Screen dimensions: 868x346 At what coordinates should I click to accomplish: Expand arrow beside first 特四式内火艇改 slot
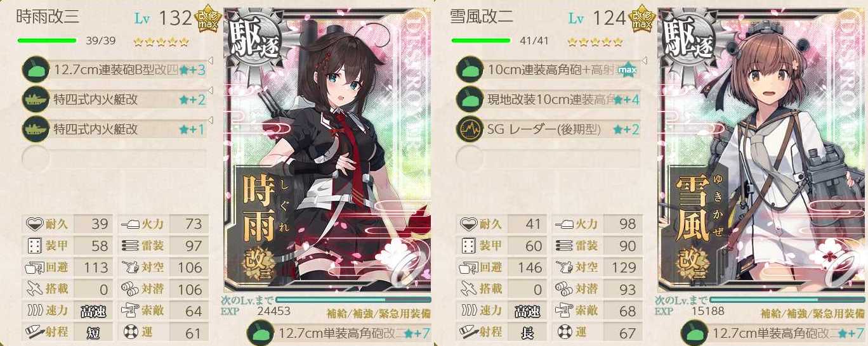pyautogui.click(x=211, y=91)
